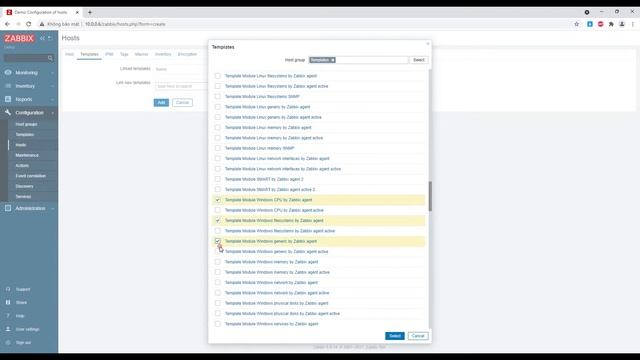
Task: Click the Administration icon in sidebar
Action: click(x=8, y=208)
